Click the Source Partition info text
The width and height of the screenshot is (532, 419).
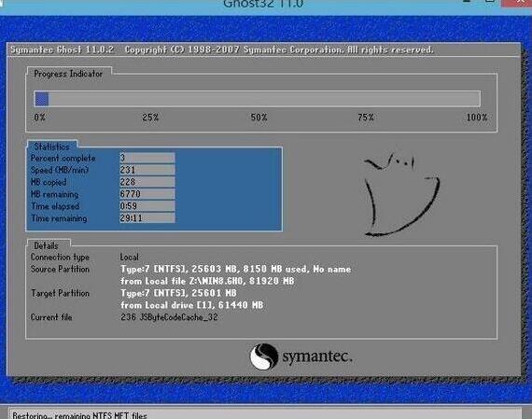pyautogui.click(x=235, y=275)
